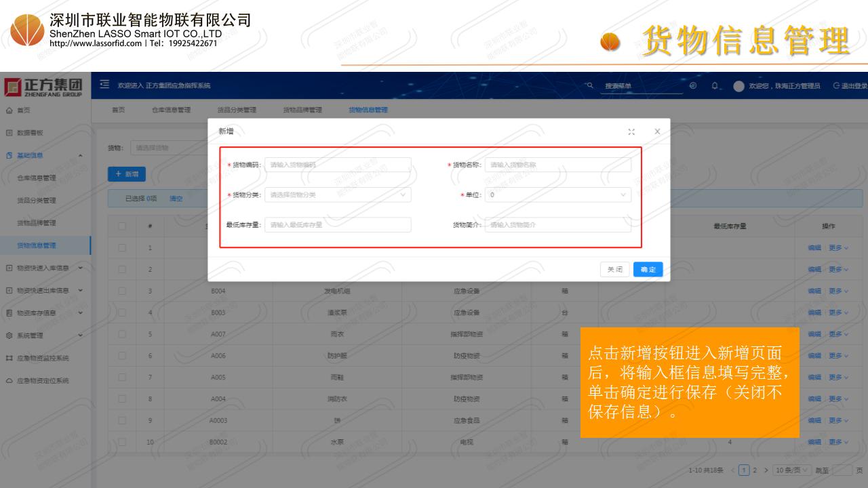Screen dimensions: 868x488
Task: Click the notification bell icon
Action: [715, 86]
